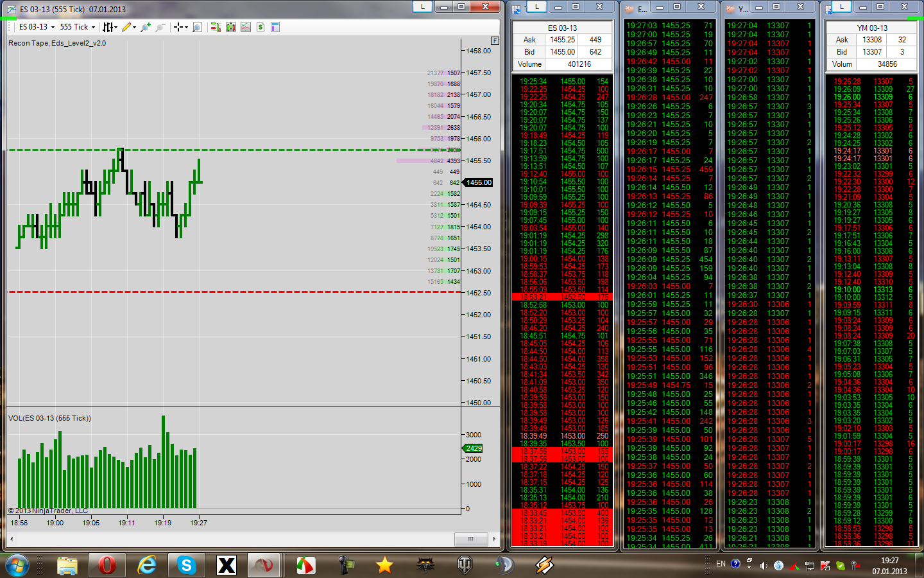
Task: Click the ES bid price 1455.00 cell
Action: pos(562,52)
